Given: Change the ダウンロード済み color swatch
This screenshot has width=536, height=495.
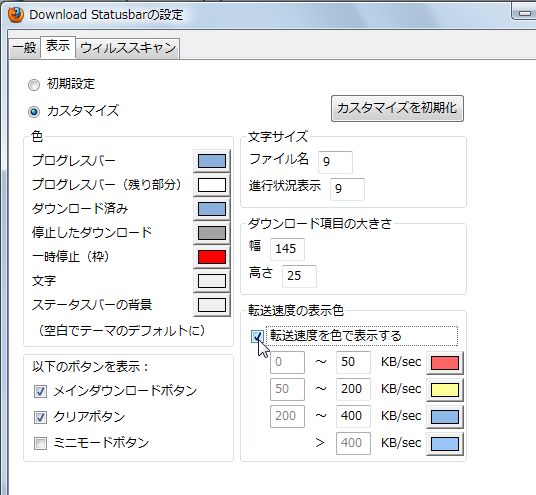Looking at the screenshot, I should coord(212,209).
